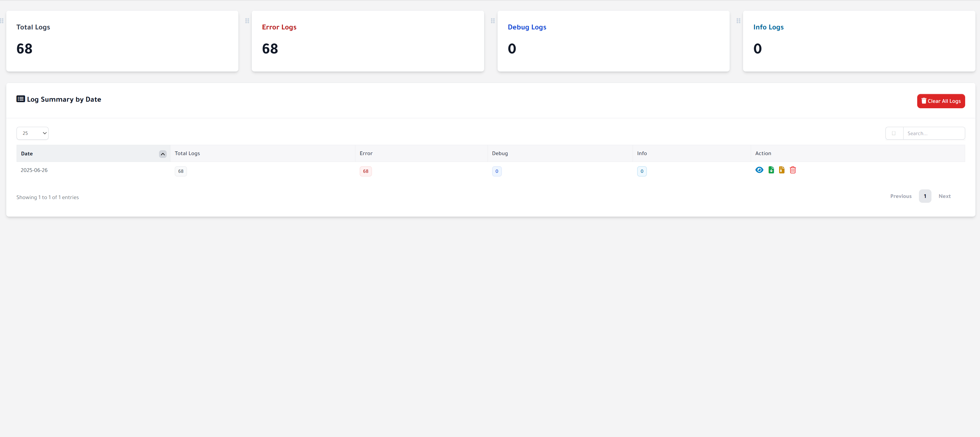
Task: Click the search icon beside the search box
Action: click(894, 133)
